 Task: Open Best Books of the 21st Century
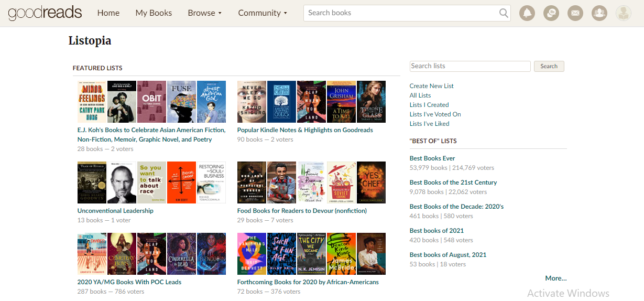tap(453, 182)
